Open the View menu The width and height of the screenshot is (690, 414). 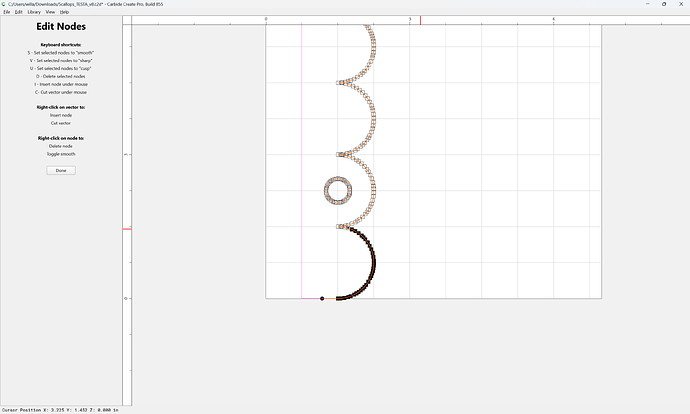click(50, 12)
